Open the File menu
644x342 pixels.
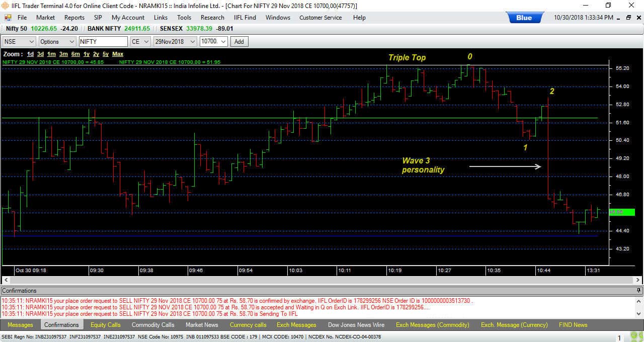pos(22,17)
